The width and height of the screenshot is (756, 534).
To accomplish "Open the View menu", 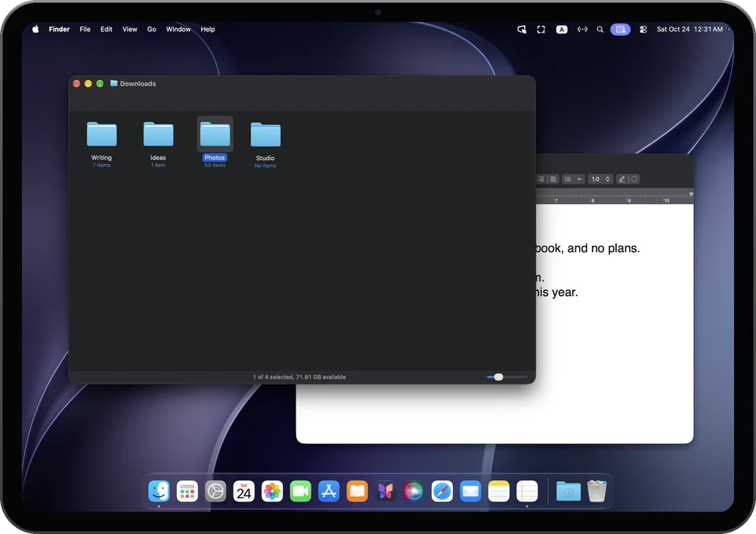I will (x=130, y=29).
